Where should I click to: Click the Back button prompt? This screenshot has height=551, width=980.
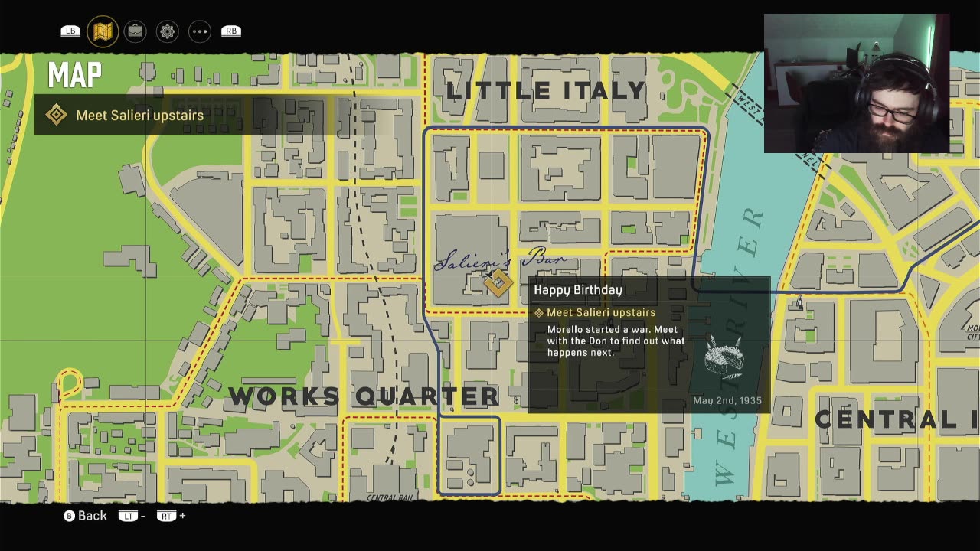tap(85, 516)
